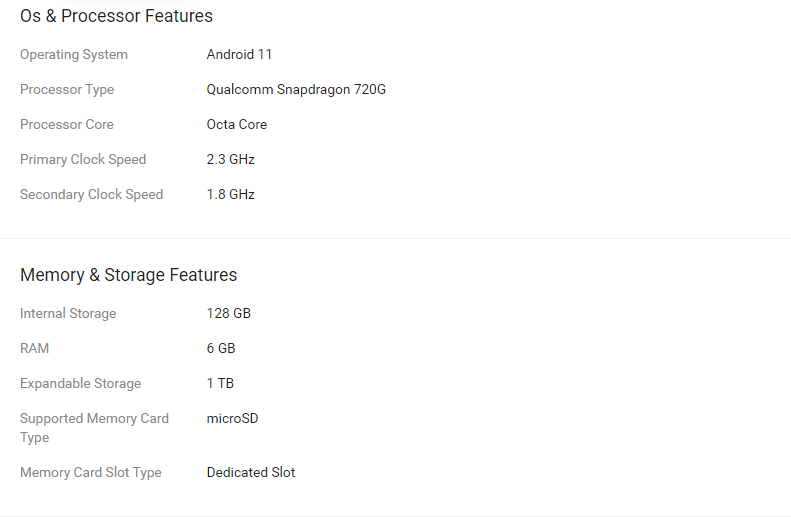This screenshot has width=791, height=517.
Task: Click the microSD value
Action: pyautogui.click(x=232, y=419)
